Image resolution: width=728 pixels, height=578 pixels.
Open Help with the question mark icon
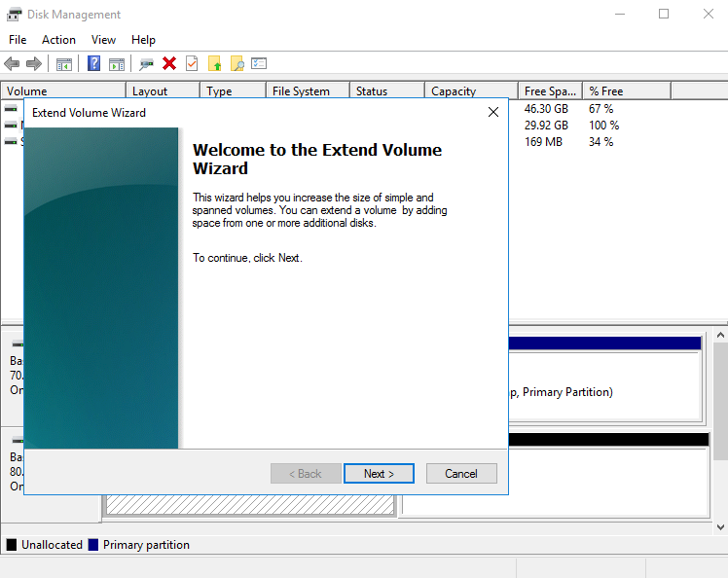[x=93, y=63]
